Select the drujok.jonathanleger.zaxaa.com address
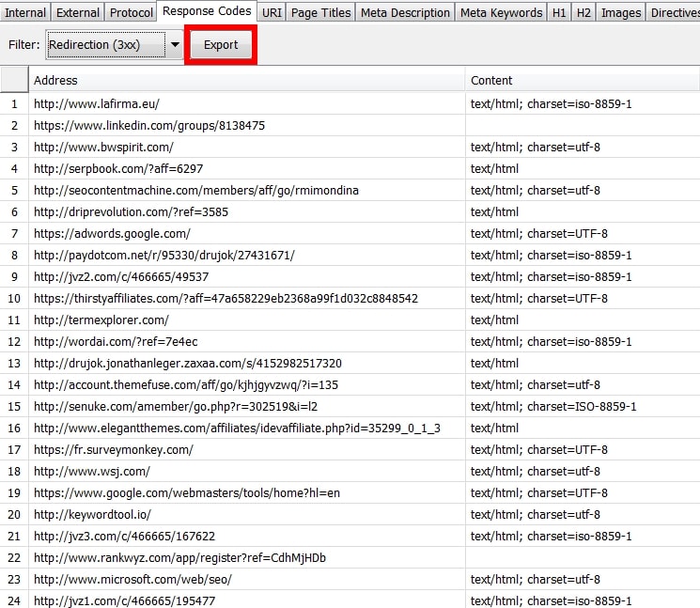 [x=188, y=364]
